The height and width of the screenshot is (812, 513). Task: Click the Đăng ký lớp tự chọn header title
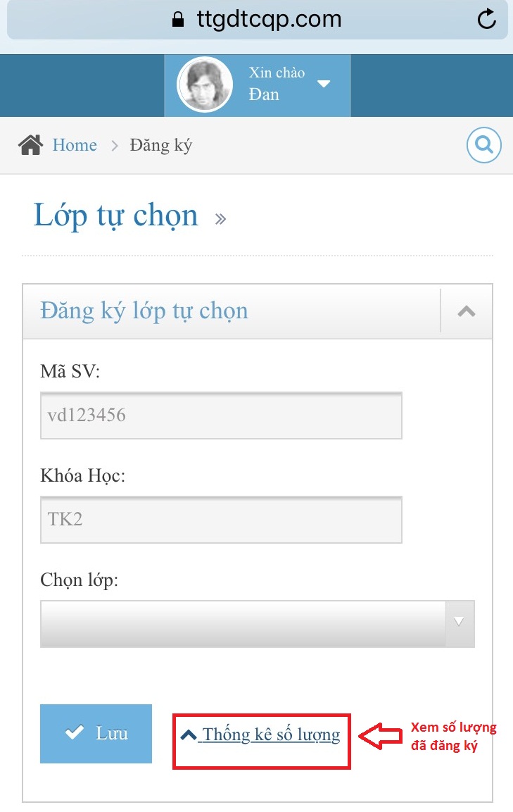[144, 311]
